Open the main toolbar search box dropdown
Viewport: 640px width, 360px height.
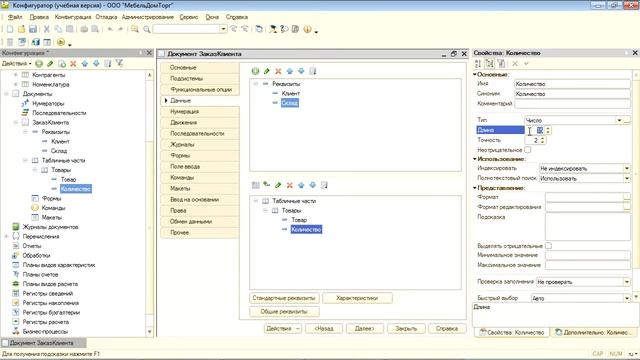223,29
